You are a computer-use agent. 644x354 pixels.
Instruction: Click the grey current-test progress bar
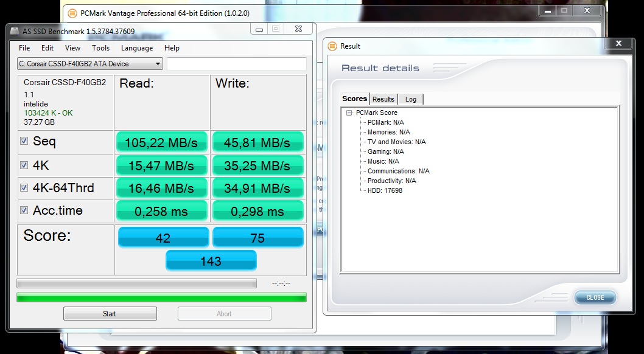click(137, 283)
